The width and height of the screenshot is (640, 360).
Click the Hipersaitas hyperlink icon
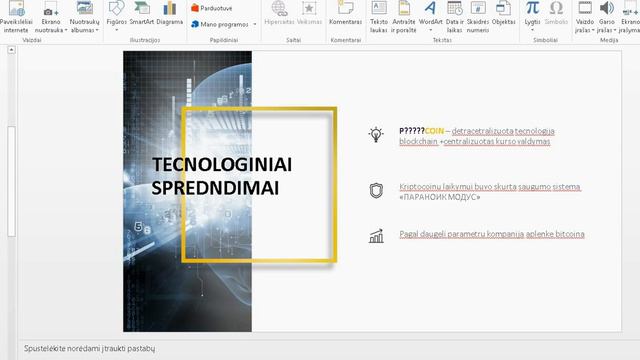[279, 8]
